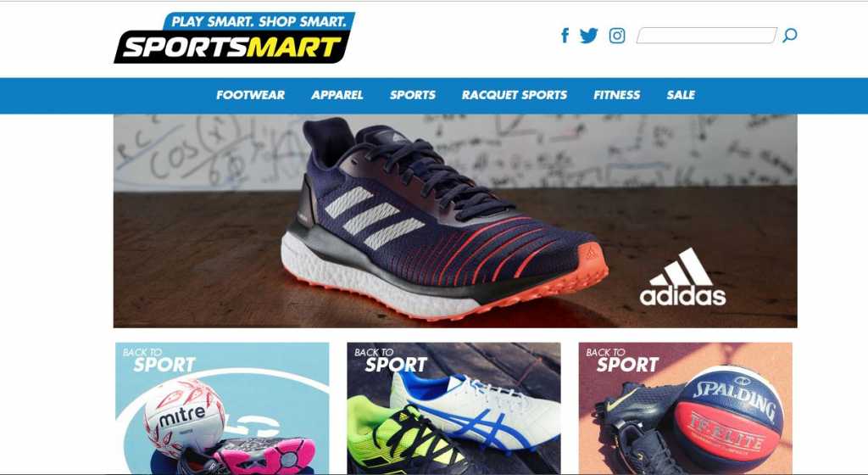The height and width of the screenshot is (475, 868).
Task: Open the Mitre netball Back to Sport tile
Action: click(x=222, y=408)
